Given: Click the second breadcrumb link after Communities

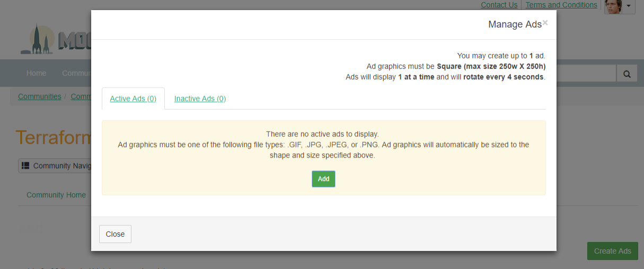Looking at the screenshot, I should (x=81, y=97).
